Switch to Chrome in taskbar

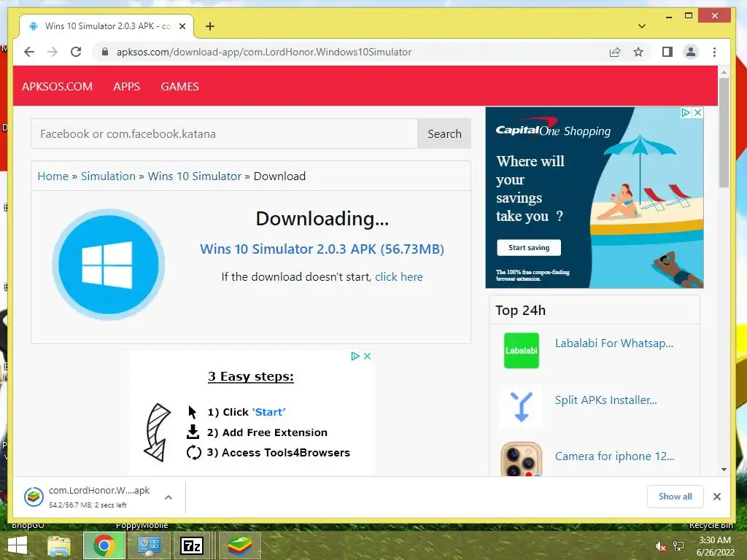click(104, 545)
